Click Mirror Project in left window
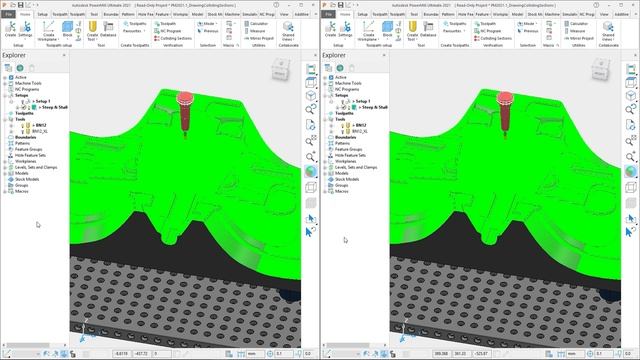This screenshot has height=360, width=640. click(x=259, y=38)
